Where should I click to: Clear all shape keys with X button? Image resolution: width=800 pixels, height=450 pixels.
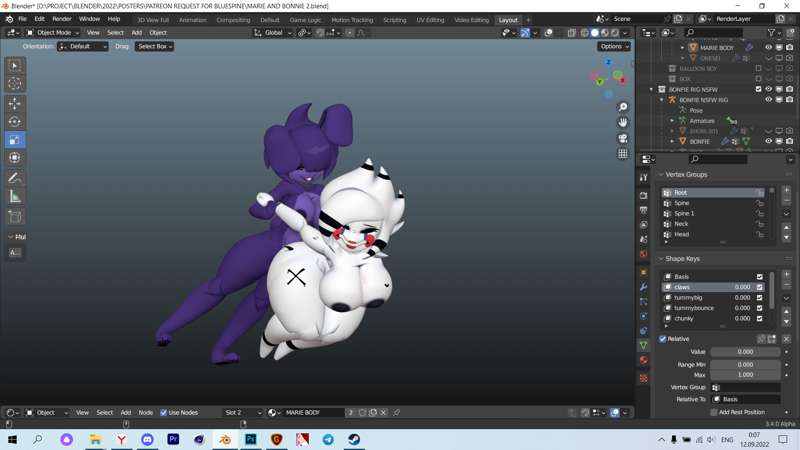786,339
